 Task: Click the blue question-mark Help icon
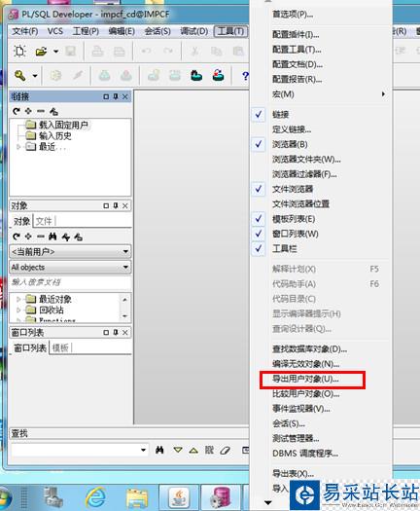pos(245,76)
